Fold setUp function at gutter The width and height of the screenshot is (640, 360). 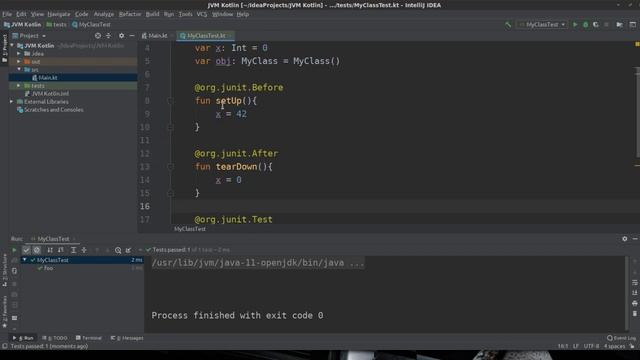pyautogui.click(x=171, y=101)
